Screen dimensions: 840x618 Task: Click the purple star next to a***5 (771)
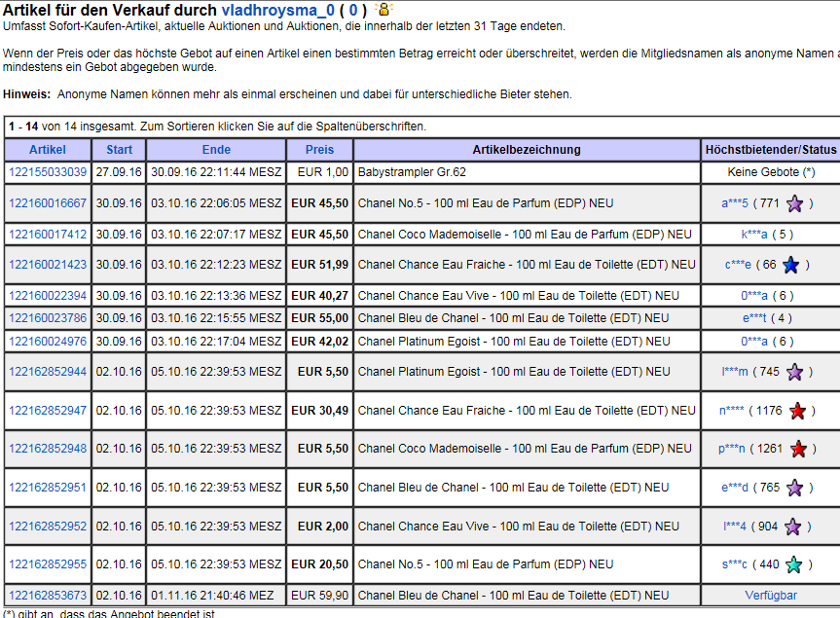[x=795, y=203]
